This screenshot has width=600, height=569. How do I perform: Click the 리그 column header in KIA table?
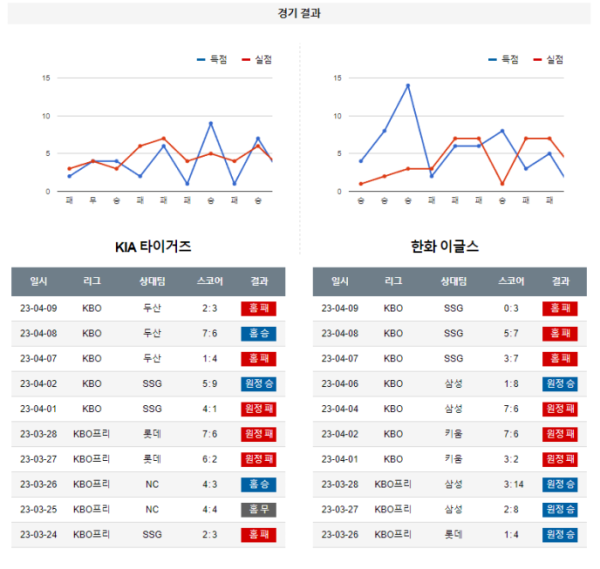pos(92,281)
